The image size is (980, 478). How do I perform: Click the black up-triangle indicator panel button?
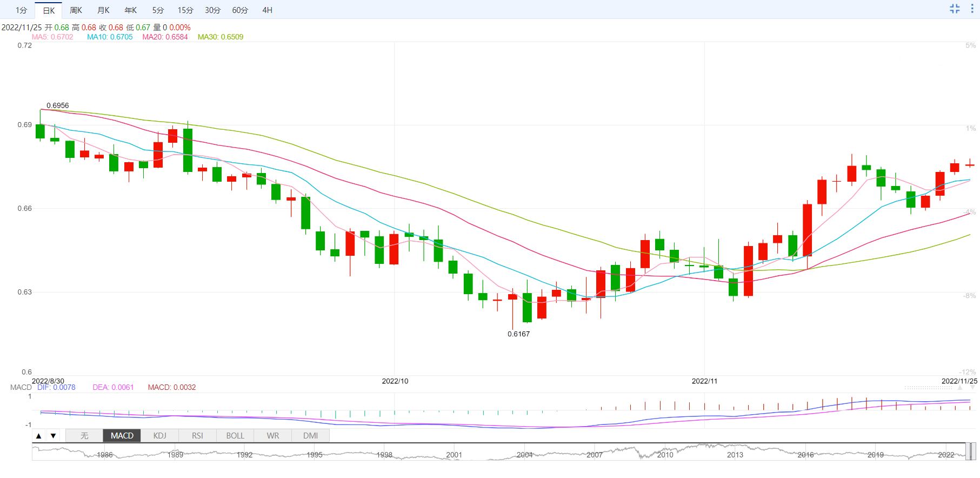[38, 436]
